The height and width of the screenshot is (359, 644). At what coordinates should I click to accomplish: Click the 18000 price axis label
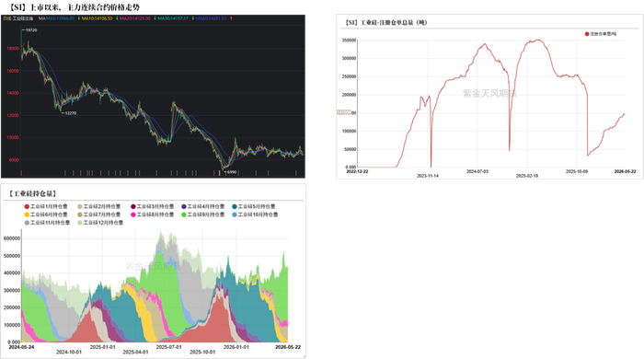click(x=13, y=49)
